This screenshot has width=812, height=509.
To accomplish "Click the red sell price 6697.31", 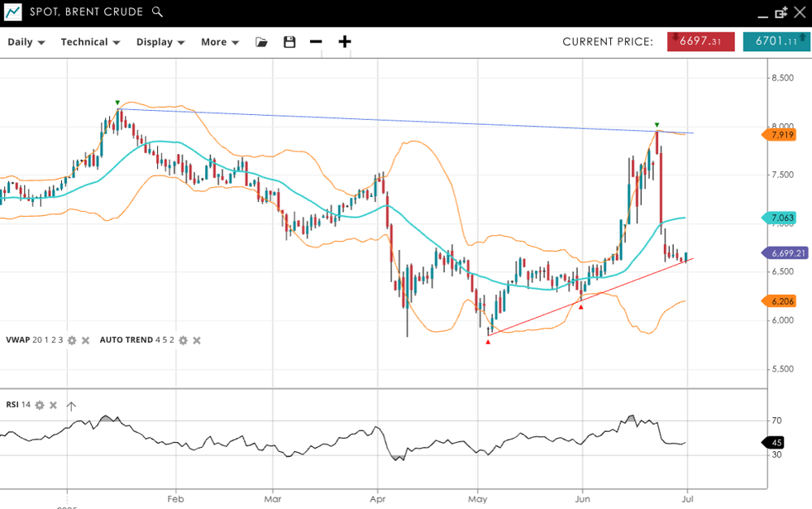I will pyautogui.click(x=700, y=41).
